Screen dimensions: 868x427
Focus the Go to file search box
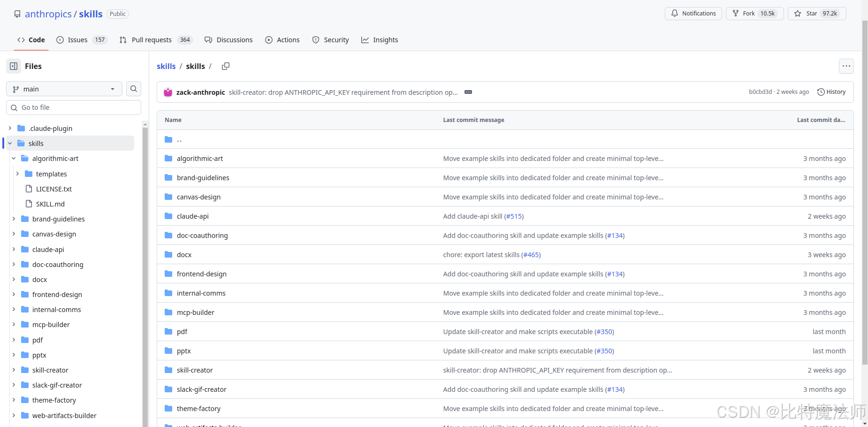74,107
